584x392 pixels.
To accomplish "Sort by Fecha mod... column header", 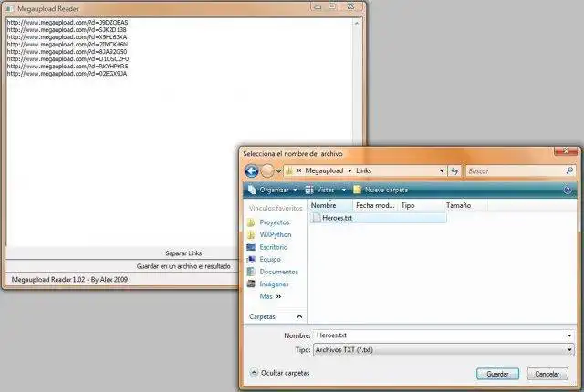I will coord(375,205).
